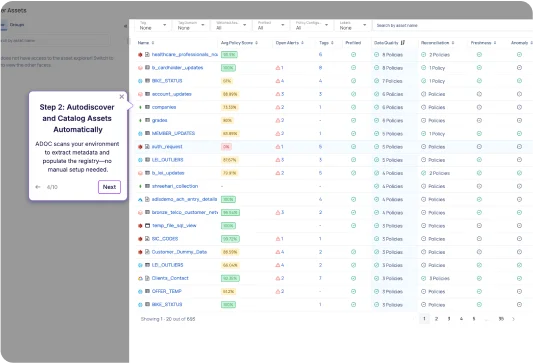The height and width of the screenshot is (363, 533).
Task: Click data source icon beside Clients_Contact
Action: (x=140, y=278)
